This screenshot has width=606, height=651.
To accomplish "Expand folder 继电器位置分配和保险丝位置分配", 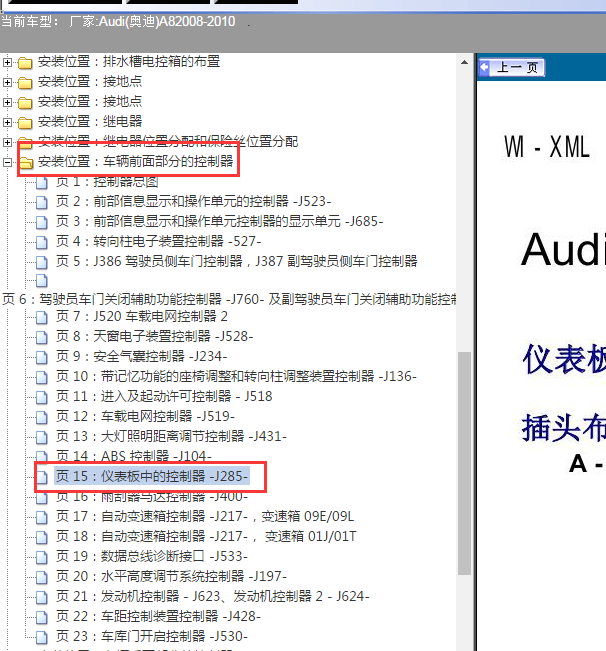I will tap(7, 142).
